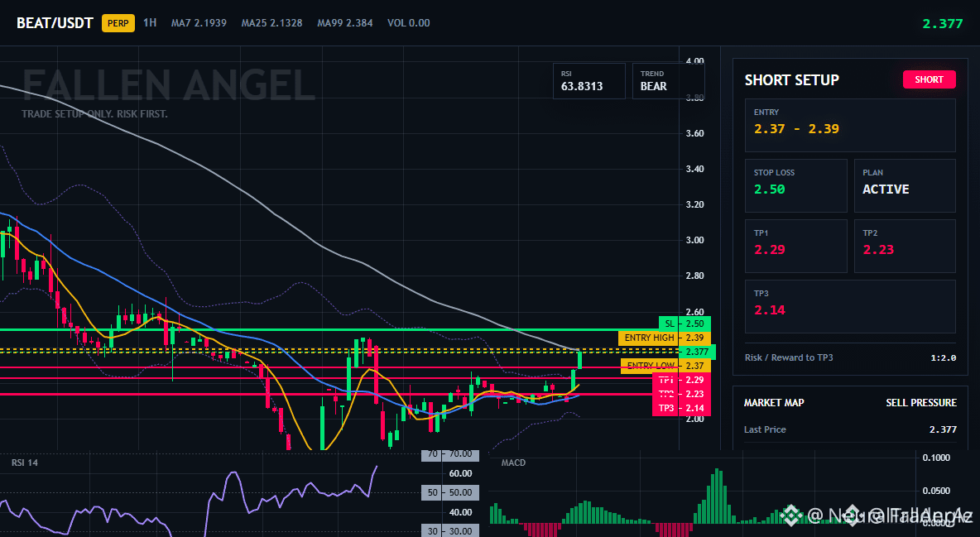Click the 1:2.0 risk reward value
Screen dimensions: 980x537
943,358
